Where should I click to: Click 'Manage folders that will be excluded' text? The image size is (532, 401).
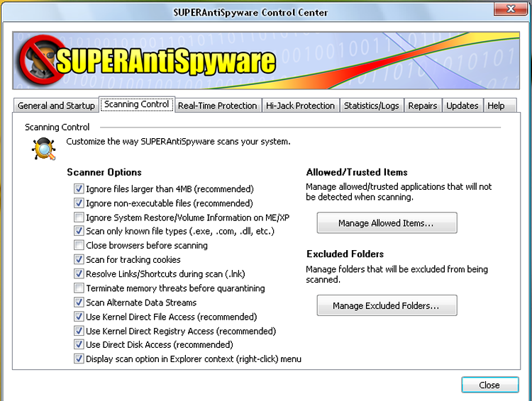coord(397,274)
